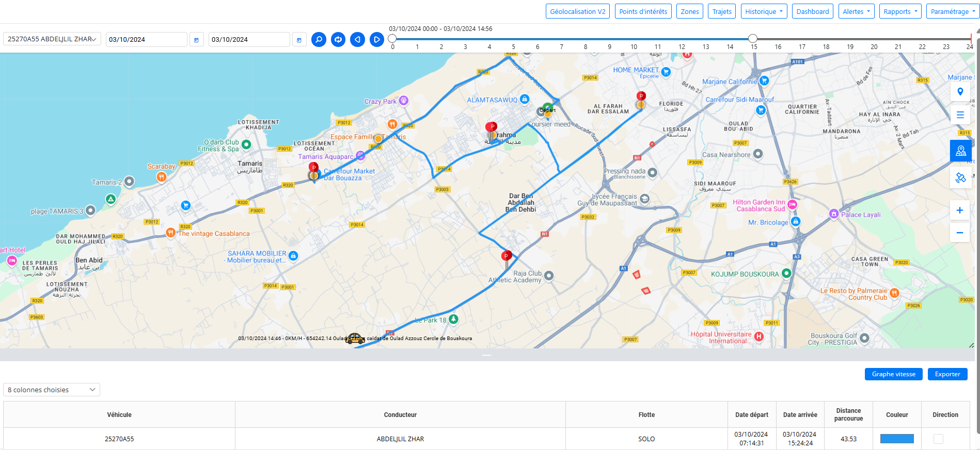Click the Conducteur column header
Viewport: 980px width, 450px height.
pos(400,415)
